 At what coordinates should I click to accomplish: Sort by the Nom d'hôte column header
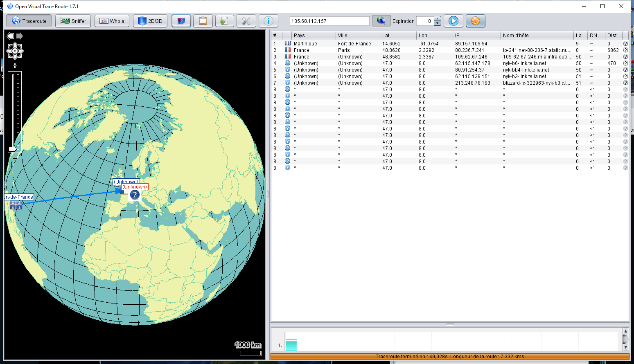tap(537, 36)
